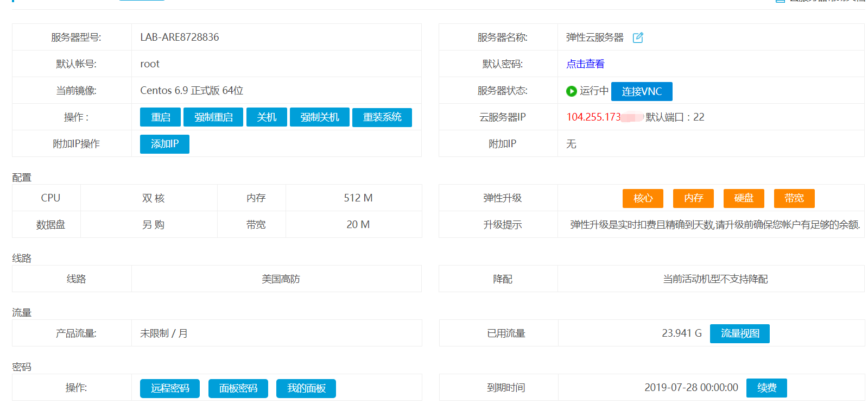Open the 连接VNC connection

pyautogui.click(x=641, y=91)
